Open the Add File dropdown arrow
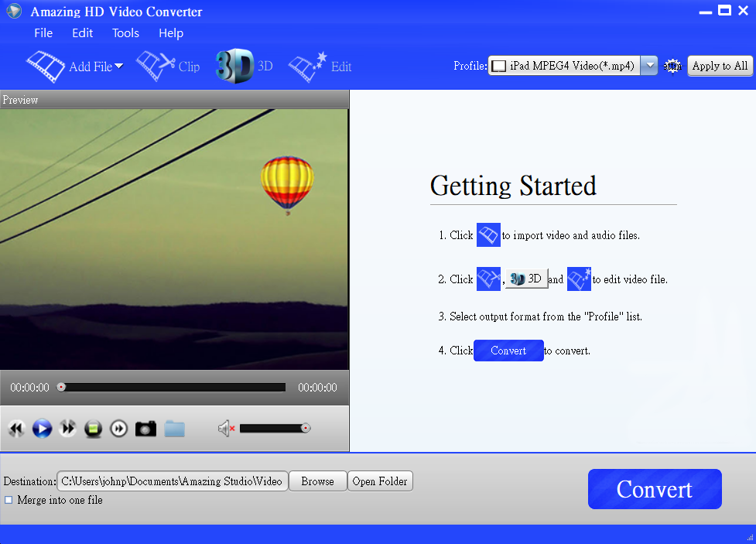The width and height of the screenshot is (756, 544). point(118,66)
